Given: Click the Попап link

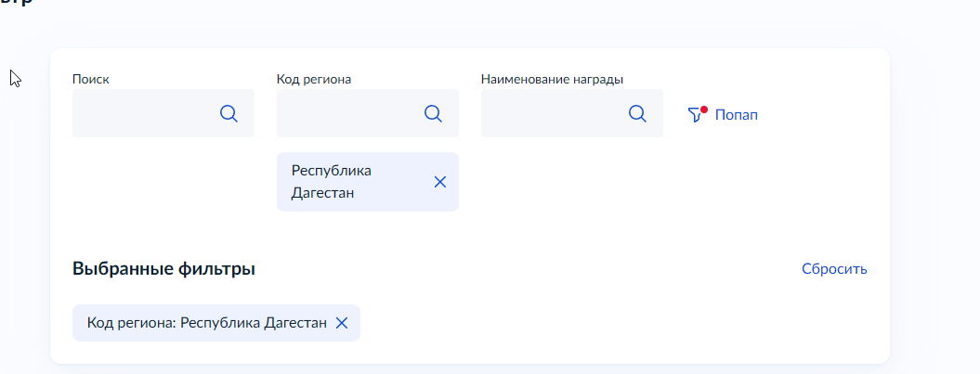Looking at the screenshot, I should click(736, 115).
